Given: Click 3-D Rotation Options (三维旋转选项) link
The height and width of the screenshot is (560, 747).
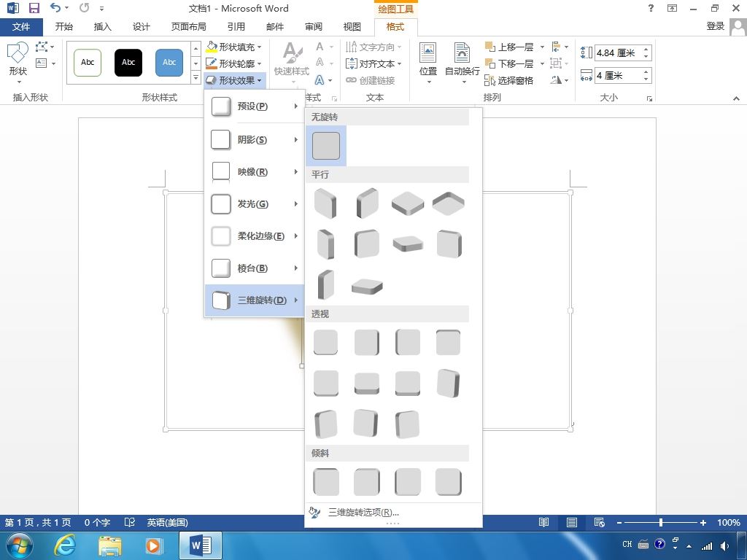Looking at the screenshot, I should coord(363,513).
